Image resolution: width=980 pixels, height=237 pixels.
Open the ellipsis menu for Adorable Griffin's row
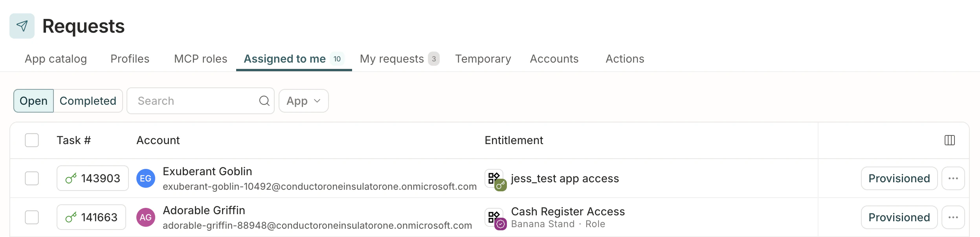(x=953, y=217)
